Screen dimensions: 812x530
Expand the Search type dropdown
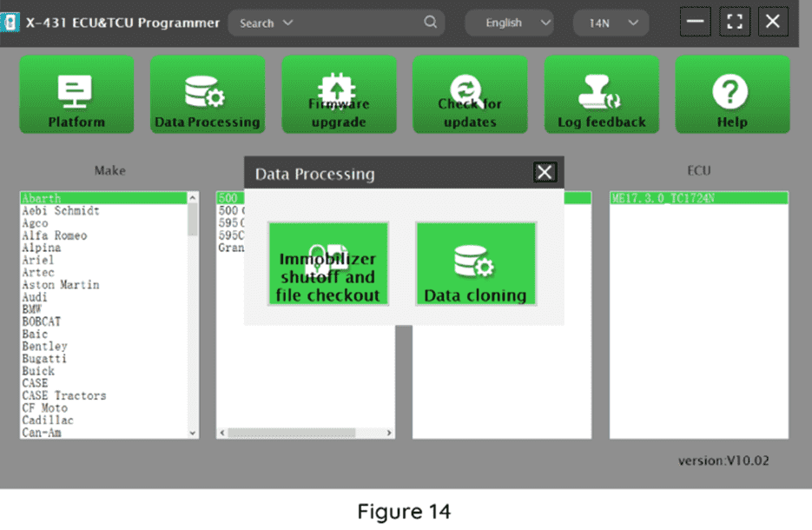267,23
